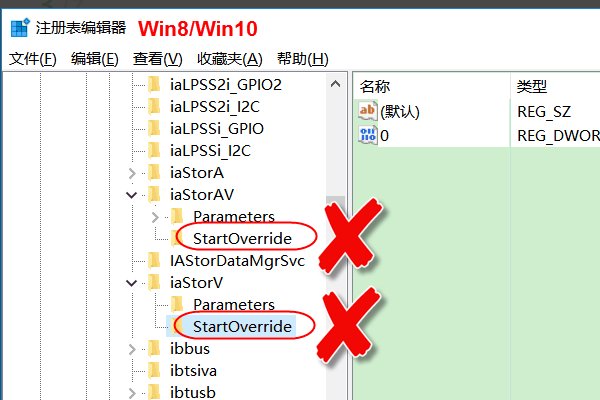Screen dimensions: 600x400
Task: Click the ibtusb key name
Action: point(192,392)
